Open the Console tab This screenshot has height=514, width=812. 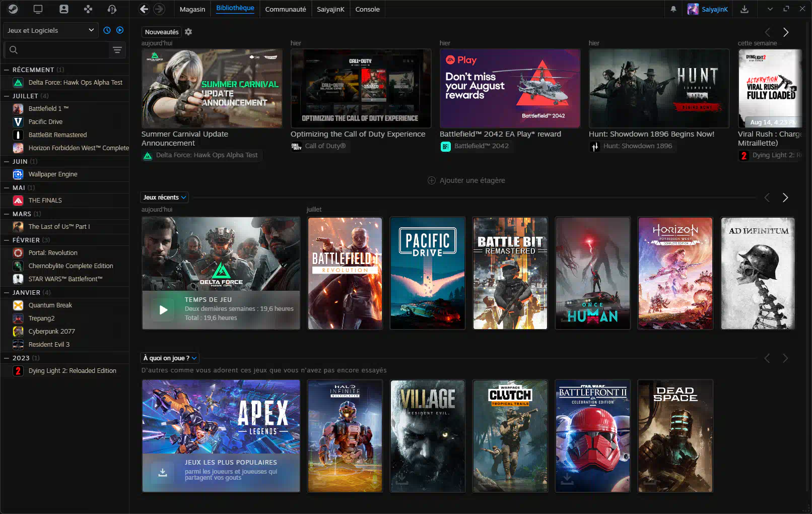tap(368, 9)
